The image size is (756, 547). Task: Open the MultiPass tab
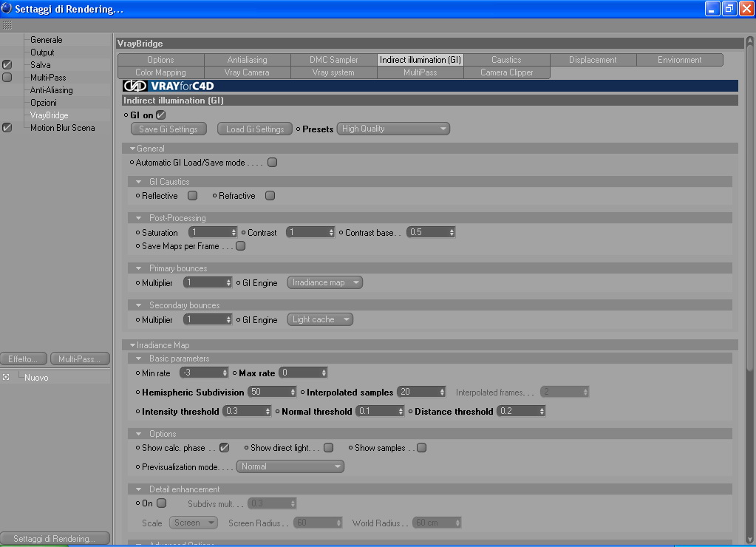420,72
